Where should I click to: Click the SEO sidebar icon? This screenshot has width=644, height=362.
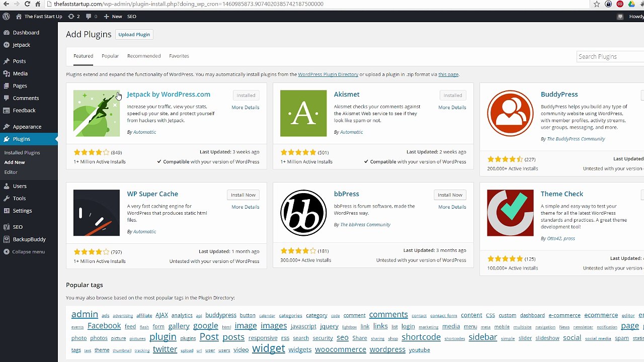tap(7, 227)
